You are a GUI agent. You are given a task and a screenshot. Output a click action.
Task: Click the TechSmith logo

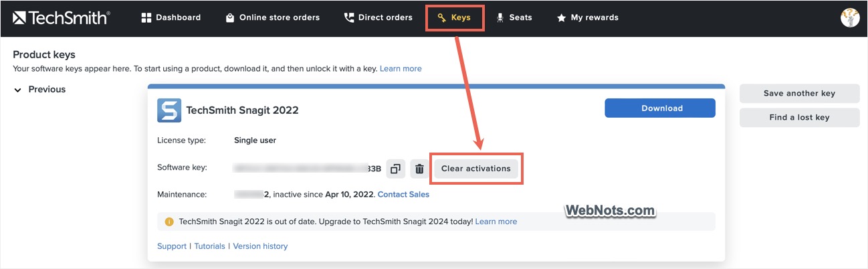[x=61, y=18]
